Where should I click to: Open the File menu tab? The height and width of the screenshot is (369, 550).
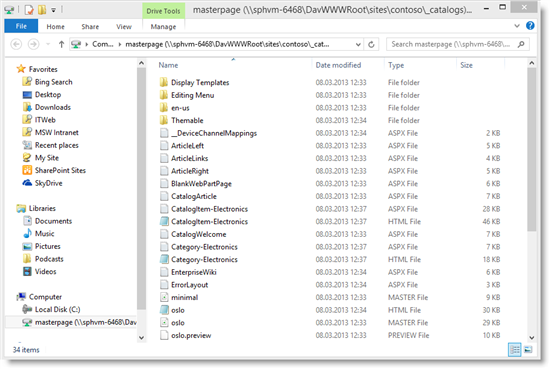[x=21, y=26]
